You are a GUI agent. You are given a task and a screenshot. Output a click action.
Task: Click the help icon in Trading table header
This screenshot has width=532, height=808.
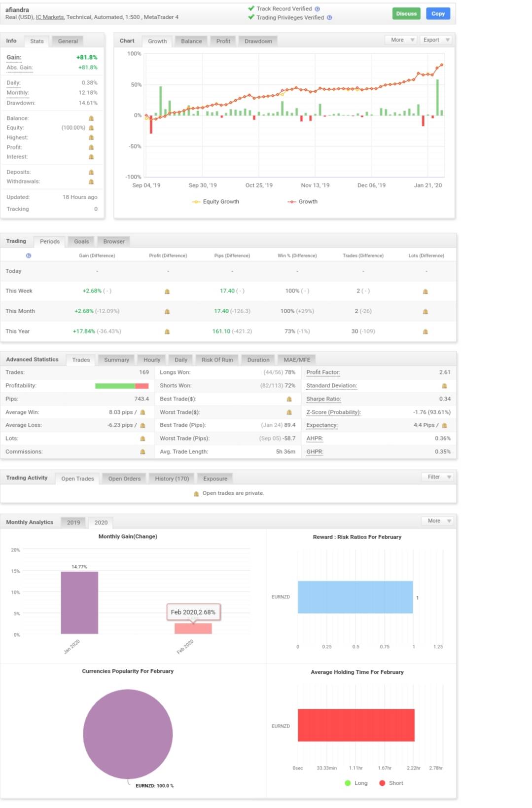pyautogui.click(x=29, y=256)
